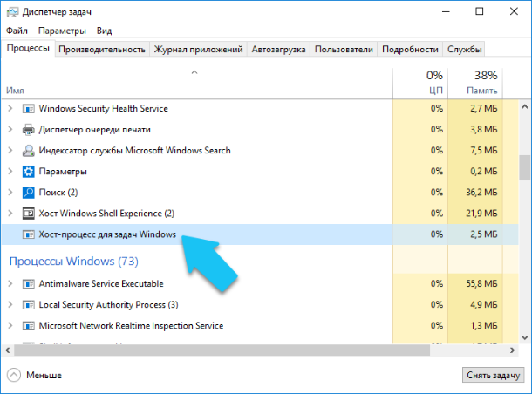
Task: Open the Файл menu
Action: click(17, 31)
